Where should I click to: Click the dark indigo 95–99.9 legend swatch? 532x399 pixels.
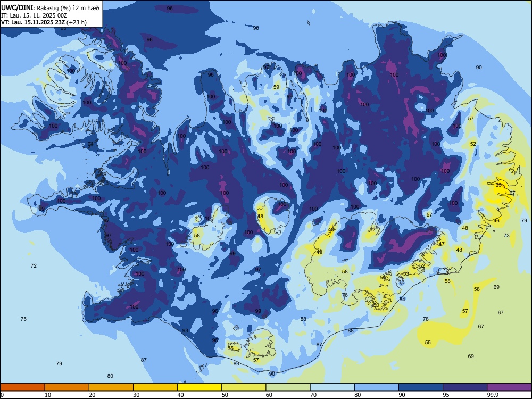click(x=465, y=387)
